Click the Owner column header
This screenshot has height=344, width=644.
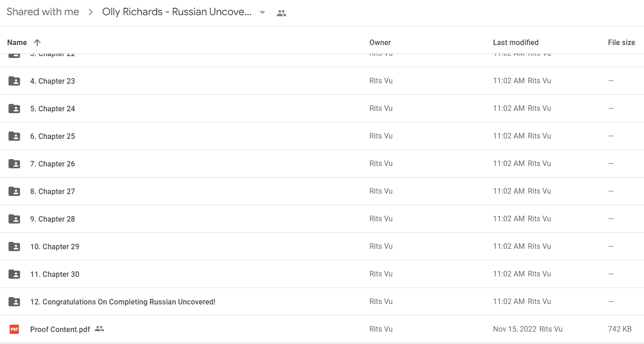[x=380, y=42]
